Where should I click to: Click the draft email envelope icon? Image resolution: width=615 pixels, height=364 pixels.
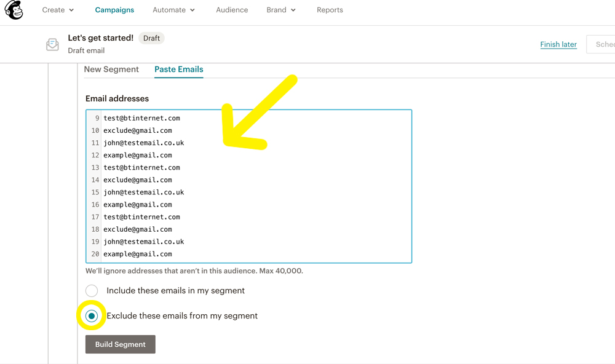tap(52, 44)
